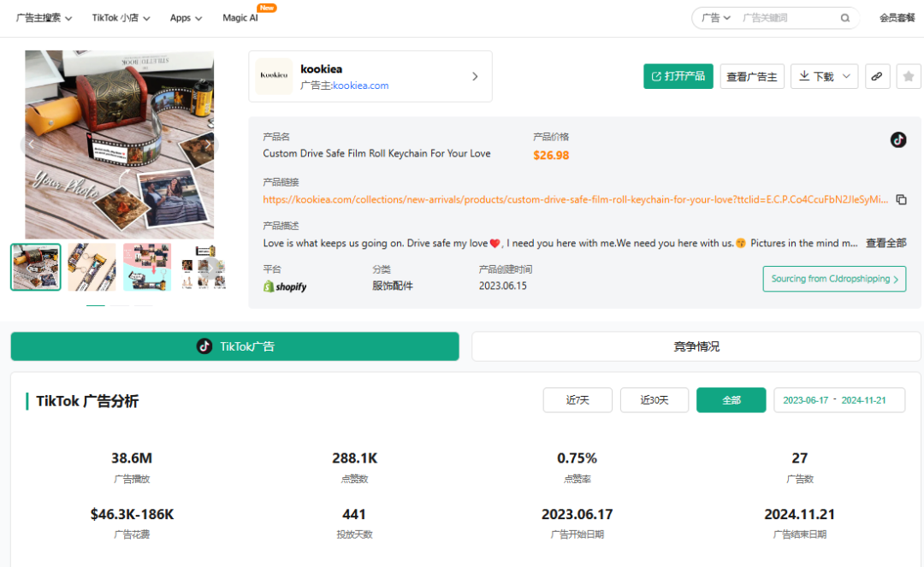Image resolution: width=924 pixels, height=567 pixels.
Task: Expand description with 查看全部
Action: pyautogui.click(x=885, y=243)
